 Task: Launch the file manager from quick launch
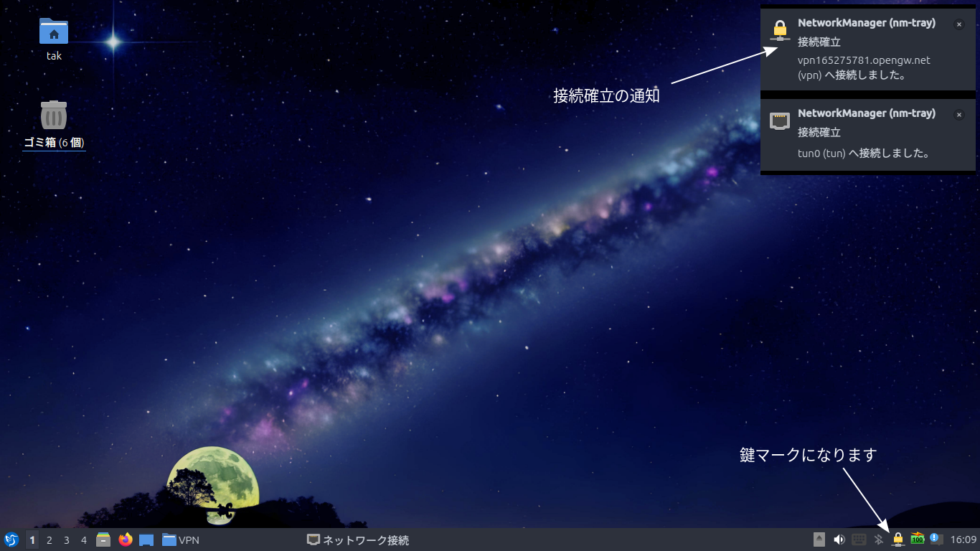click(103, 540)
